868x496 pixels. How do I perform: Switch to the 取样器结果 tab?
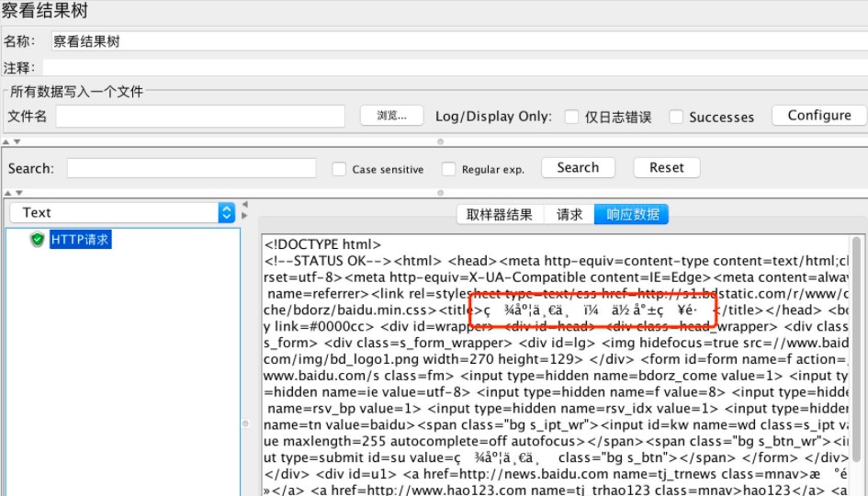(500, 214)
